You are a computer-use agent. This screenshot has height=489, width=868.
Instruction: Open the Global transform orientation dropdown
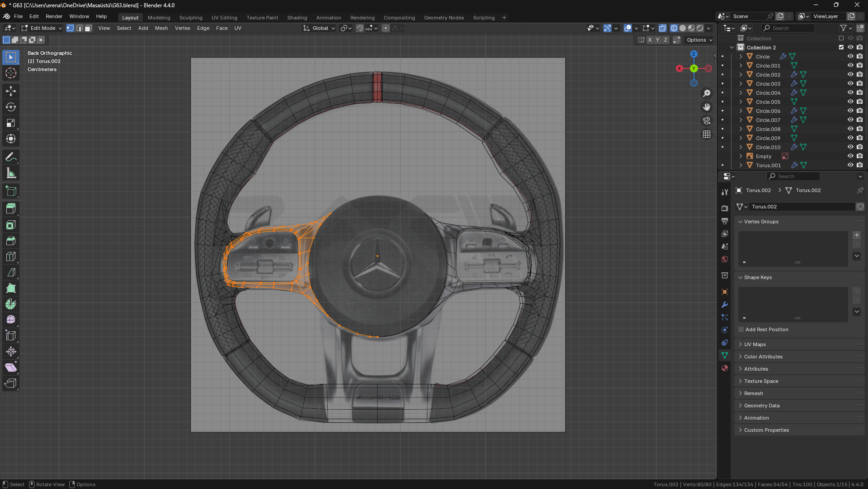320,28
